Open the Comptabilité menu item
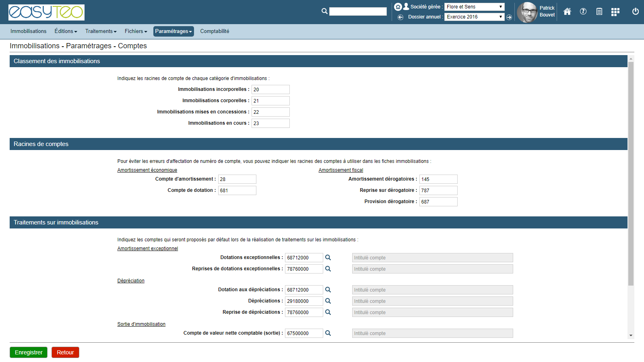This screenshot has width=644, height=362. 215,31
